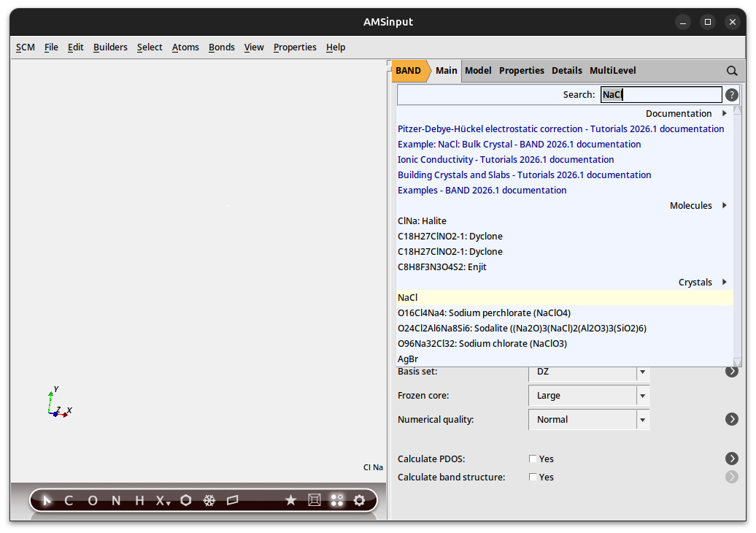Activate the benzene ring builder tool

(186, 500)
